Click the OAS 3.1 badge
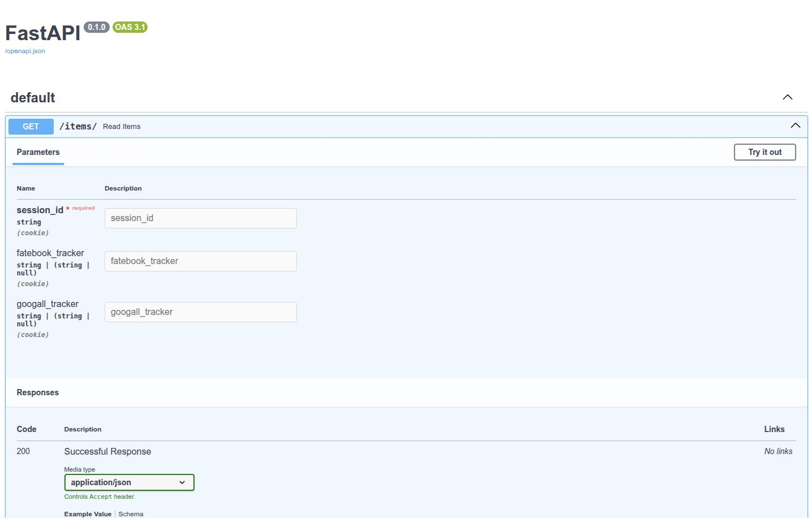The width and height of the screenshot is (812, 518). [129, 27]
